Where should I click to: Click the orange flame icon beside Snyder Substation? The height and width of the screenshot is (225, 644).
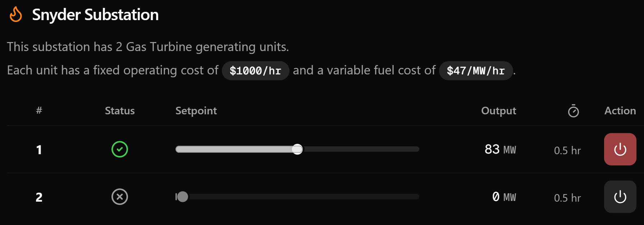[x=16, y=15]
